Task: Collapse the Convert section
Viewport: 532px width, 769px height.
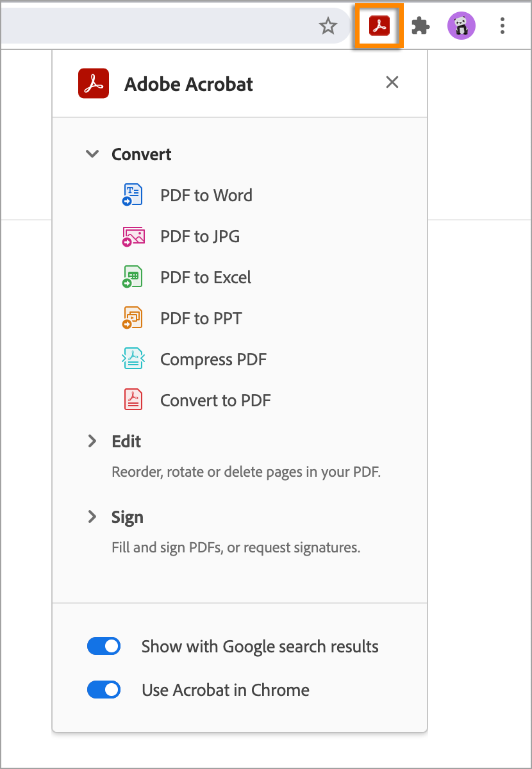Action: (x=92, y=154)
